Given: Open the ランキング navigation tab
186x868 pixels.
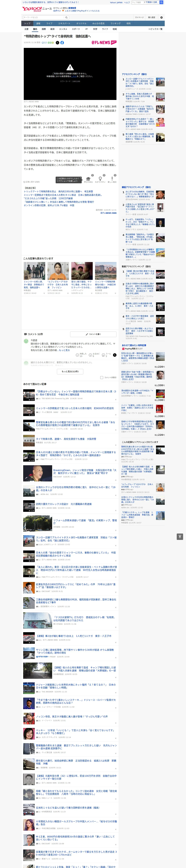Looking at the screenshot, I should click(x=115, y=24).
